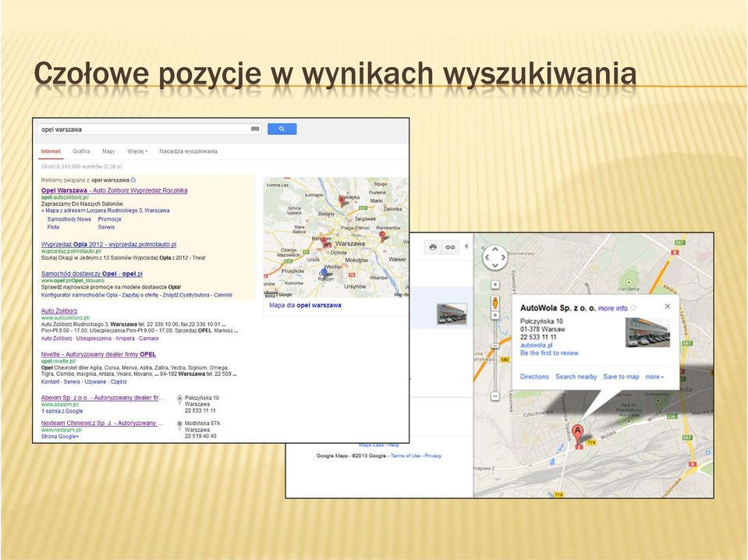Pan the map right with the arrow
Viewport: 748px width, 560px height.
coord(503,257)
